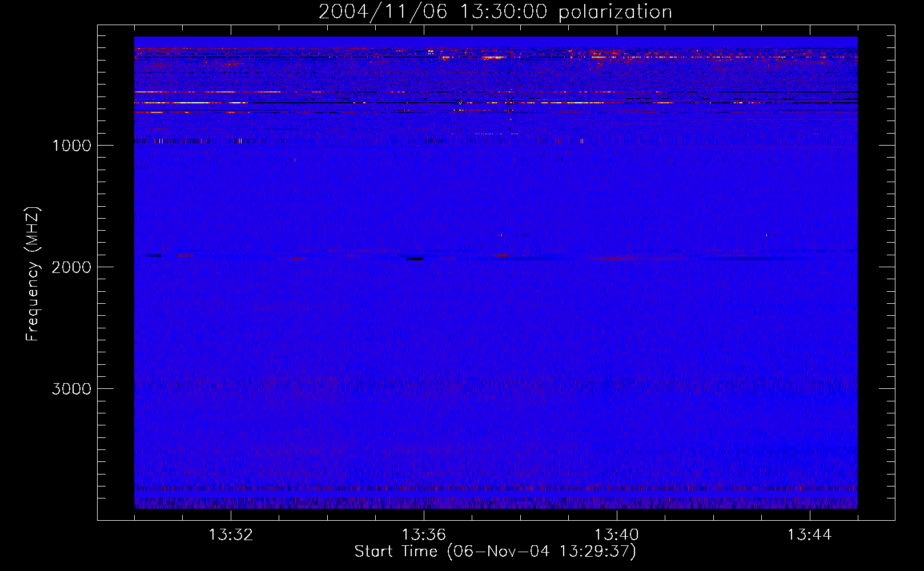Click the plot title "2004/11/06 13:30:00 polarization"

pos(495,12)
